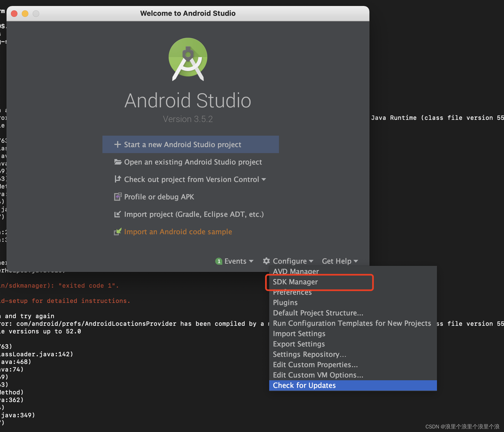Screen dimensions: 504x432
Task: Click the folder icon for opening existing project
Action: click(118, 162)
